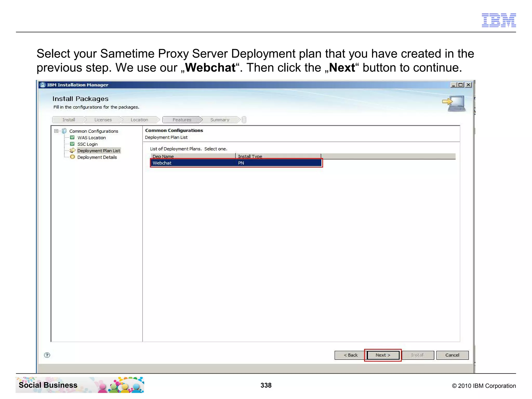This screenshot has height=399, width=532.
Task: Select Common Configurations tree item
Action: point(94,131)
